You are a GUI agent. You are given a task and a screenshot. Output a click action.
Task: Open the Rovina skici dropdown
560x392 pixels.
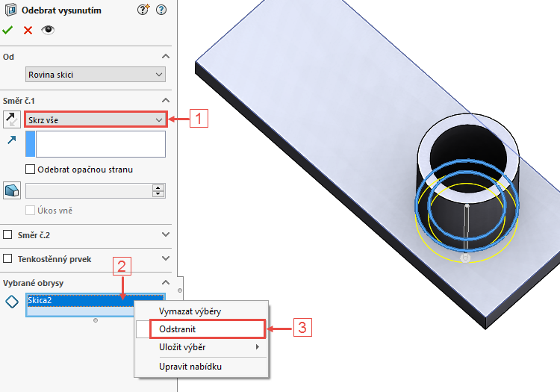point(96,75)
